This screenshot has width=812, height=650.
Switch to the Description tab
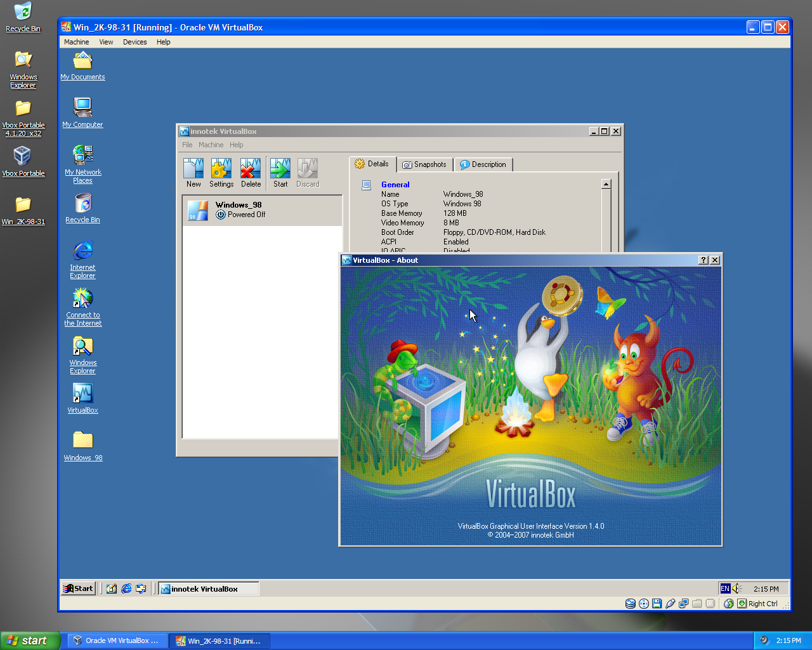click(483, 164)
